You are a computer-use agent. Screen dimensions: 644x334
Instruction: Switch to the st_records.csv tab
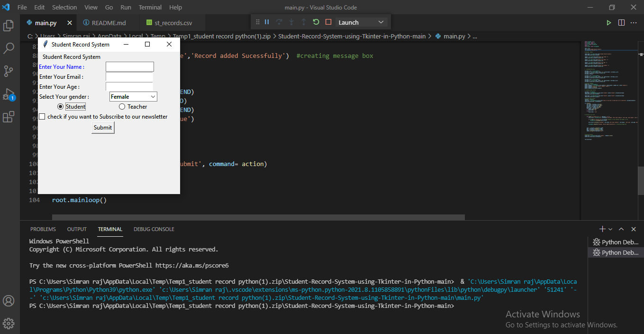pyautogui.click(x=173, y=22)
